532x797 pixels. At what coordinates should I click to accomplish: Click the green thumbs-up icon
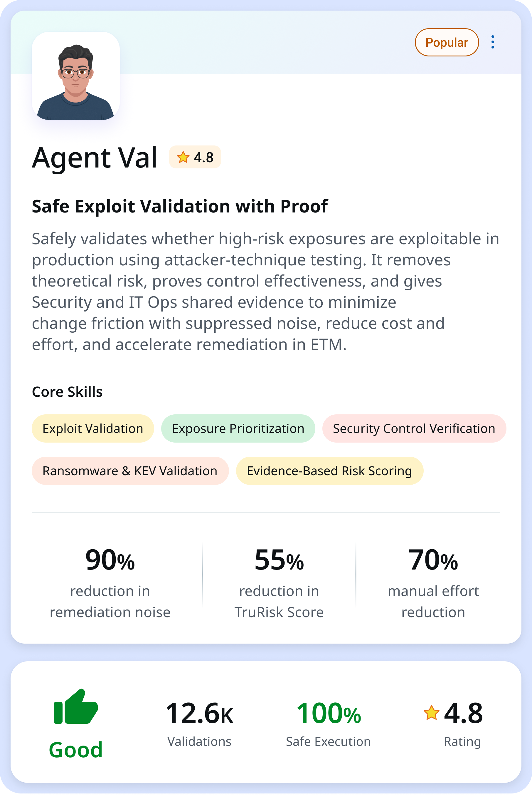pos(76,707)
